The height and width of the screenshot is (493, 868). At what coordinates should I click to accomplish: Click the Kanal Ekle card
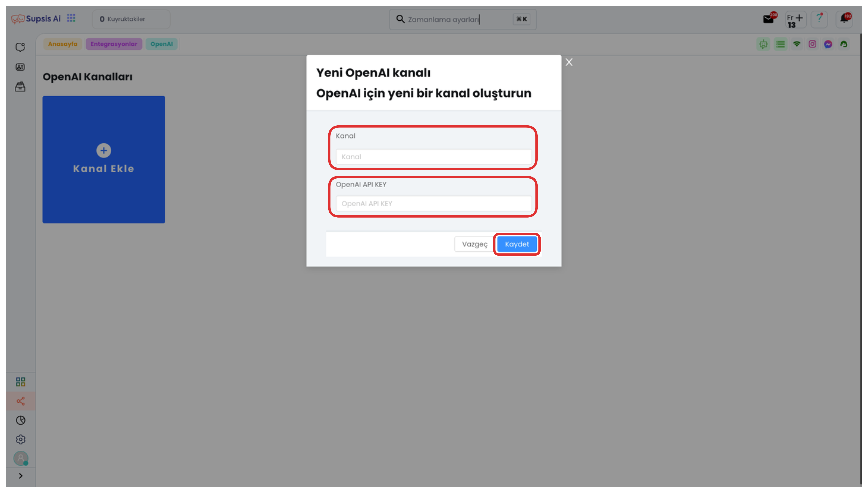[x=104, y=159]
